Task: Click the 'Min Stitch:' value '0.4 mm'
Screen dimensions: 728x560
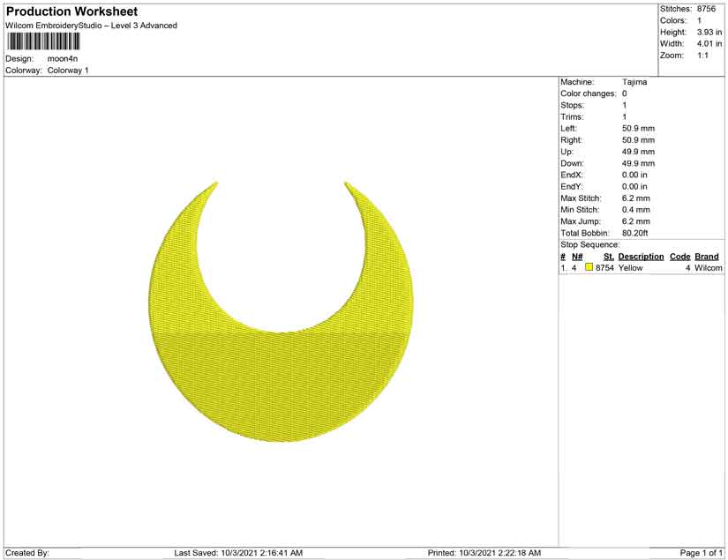Action: click(636, 210)
